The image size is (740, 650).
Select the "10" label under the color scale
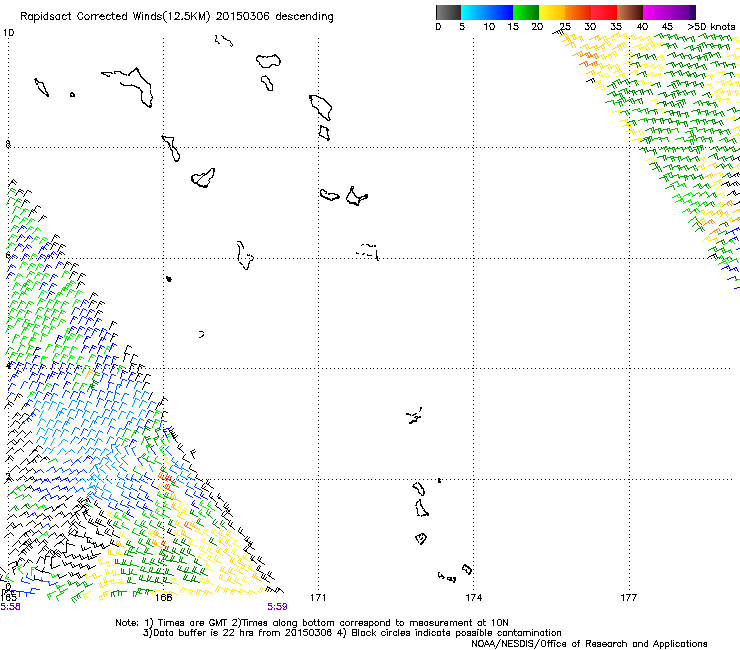[489, 27]
